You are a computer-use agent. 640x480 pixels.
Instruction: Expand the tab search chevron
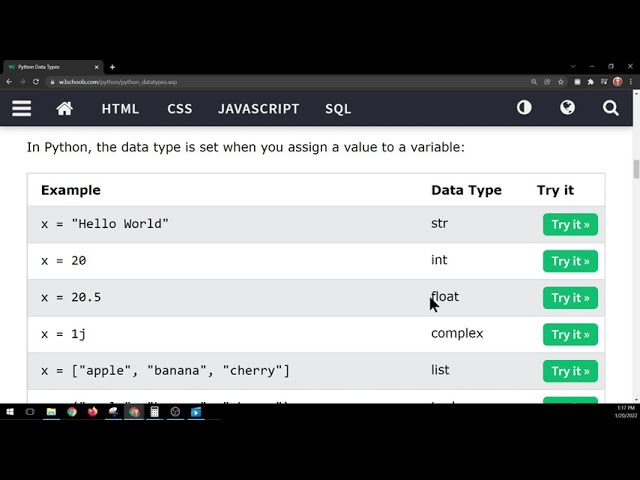tap(573, 66)
